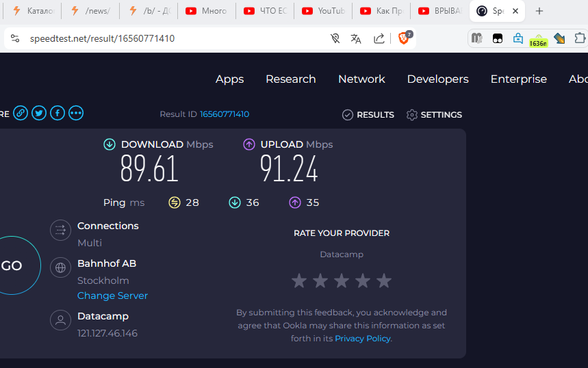Click the 91.24 upload speed value
This screenshot has height=368, width=588.
pyautogui.click(x=289, y=169)
